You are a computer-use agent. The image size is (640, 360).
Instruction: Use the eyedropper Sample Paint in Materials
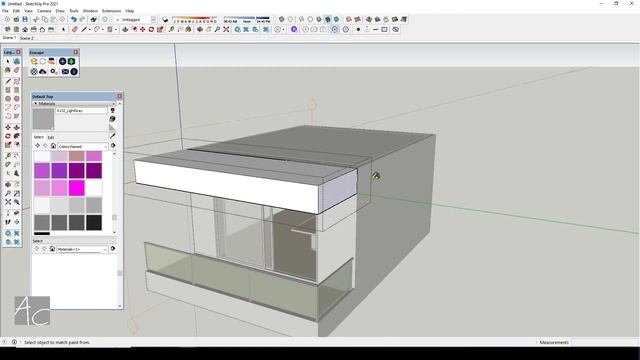point(113,136)
